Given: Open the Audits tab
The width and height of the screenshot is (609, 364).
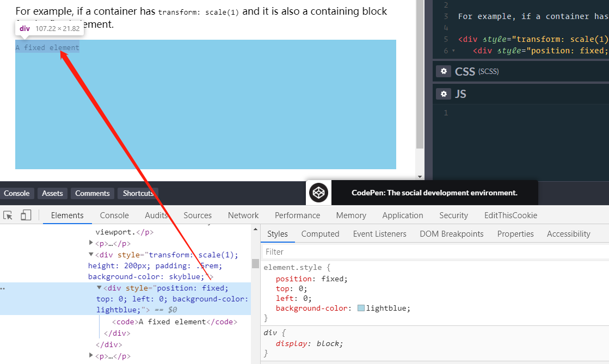Looking at the screenshot, I should tap(156, 215).
